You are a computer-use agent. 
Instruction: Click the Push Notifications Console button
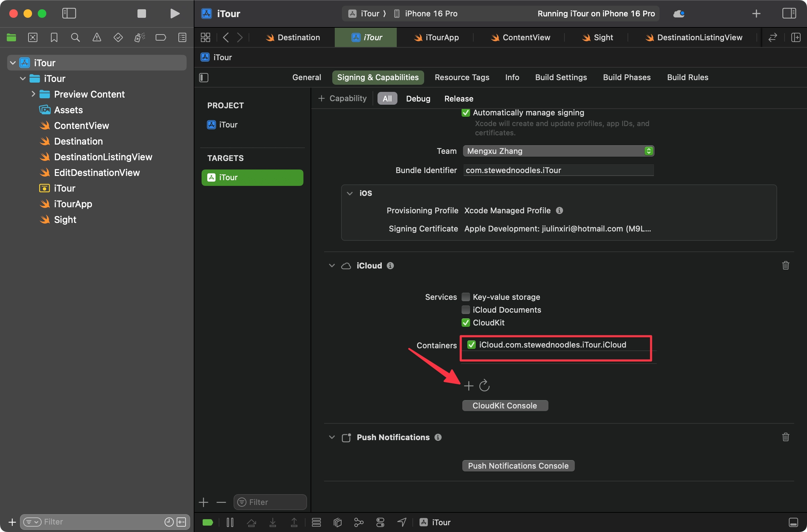pos(518,466)
